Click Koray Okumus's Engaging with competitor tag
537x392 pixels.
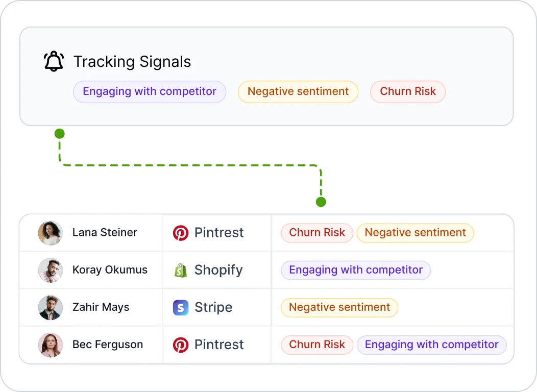[356, 270]
